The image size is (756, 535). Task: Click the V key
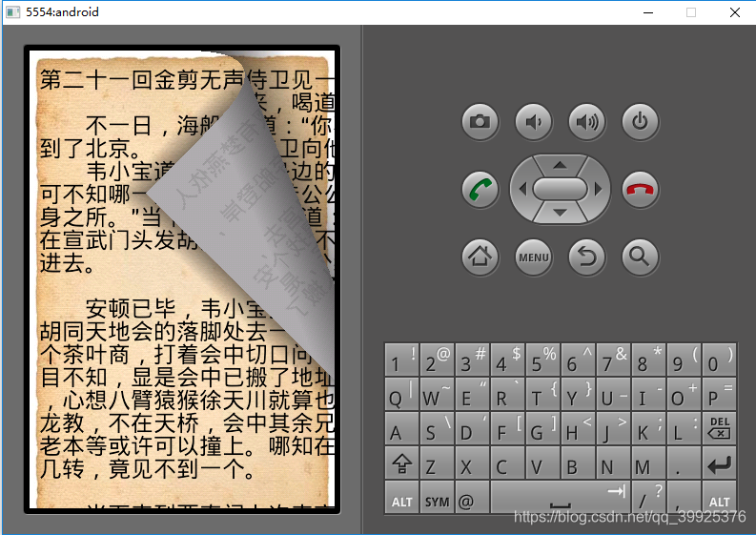pos(542,463)
